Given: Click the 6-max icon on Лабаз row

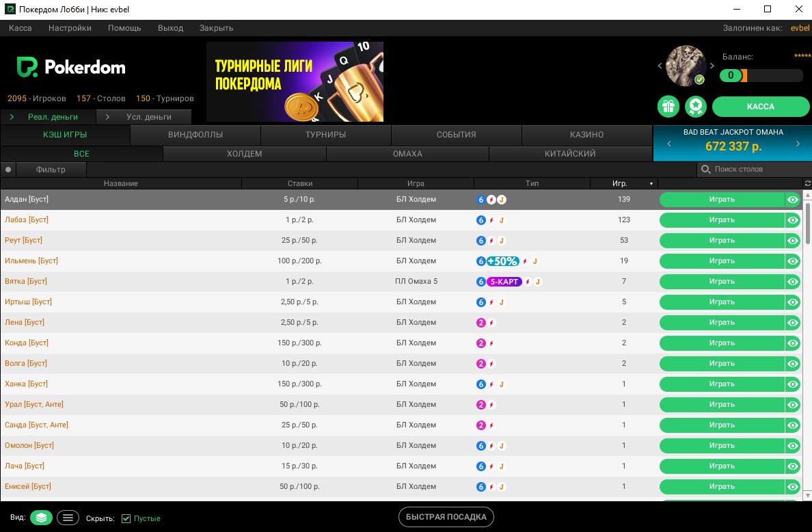Looking at the screenshot, I should tap(481, 220).
